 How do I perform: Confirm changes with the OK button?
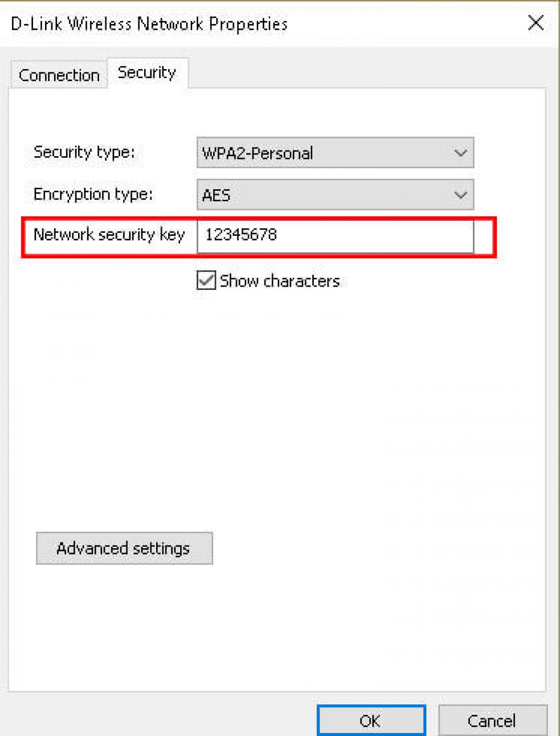click(x=371, y=721)
